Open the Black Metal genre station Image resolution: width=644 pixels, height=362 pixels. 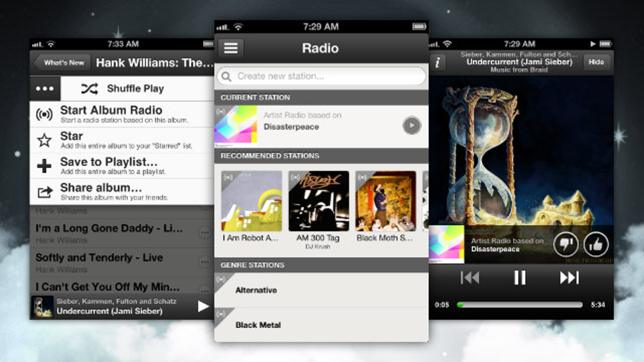point(321,325)
